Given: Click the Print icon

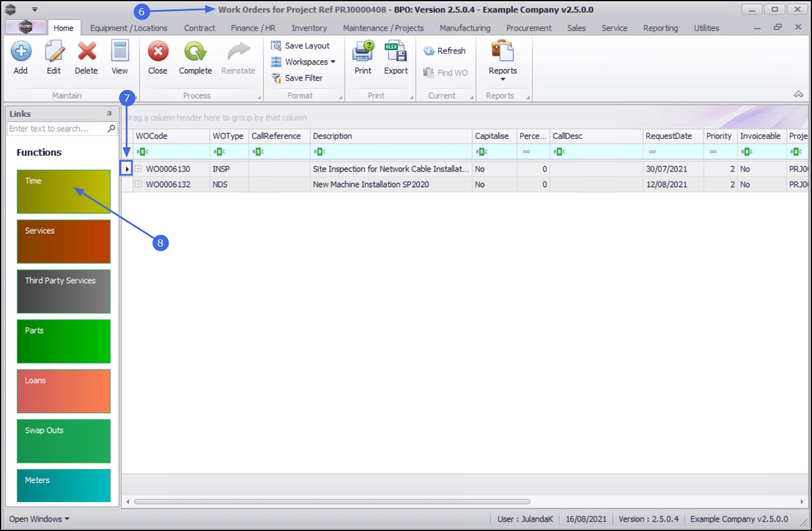Looking at the screenshot, I should tap(363, 52).
